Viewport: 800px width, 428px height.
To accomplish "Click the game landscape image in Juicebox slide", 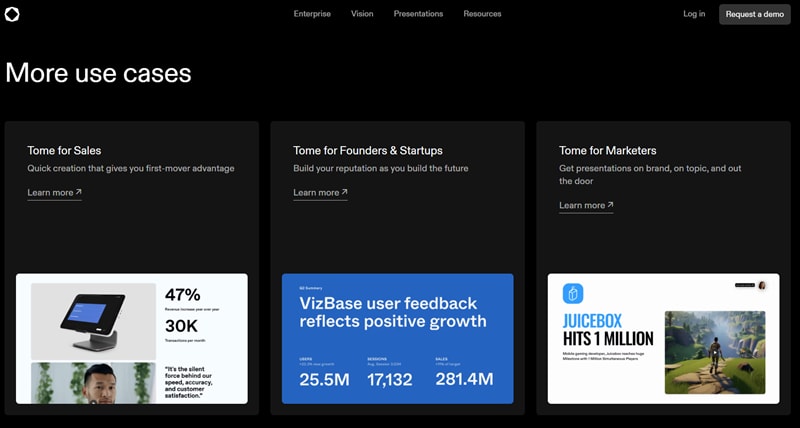I will (715, 353).
